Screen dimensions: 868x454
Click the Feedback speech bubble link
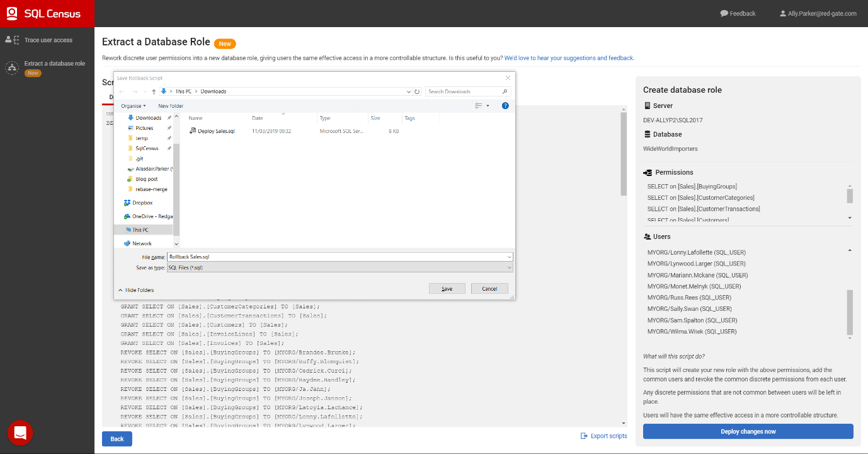click(738, 13)
